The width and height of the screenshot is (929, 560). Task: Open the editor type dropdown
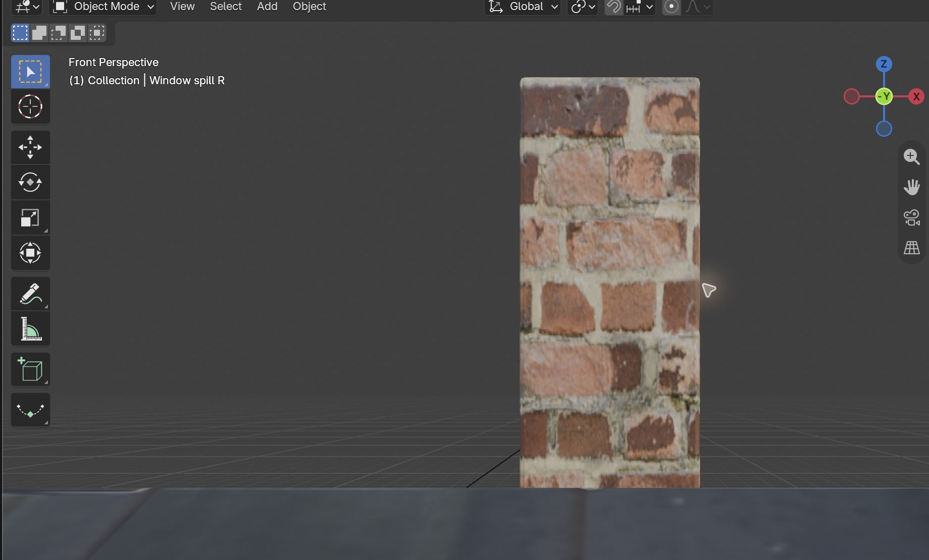(27, 7)
